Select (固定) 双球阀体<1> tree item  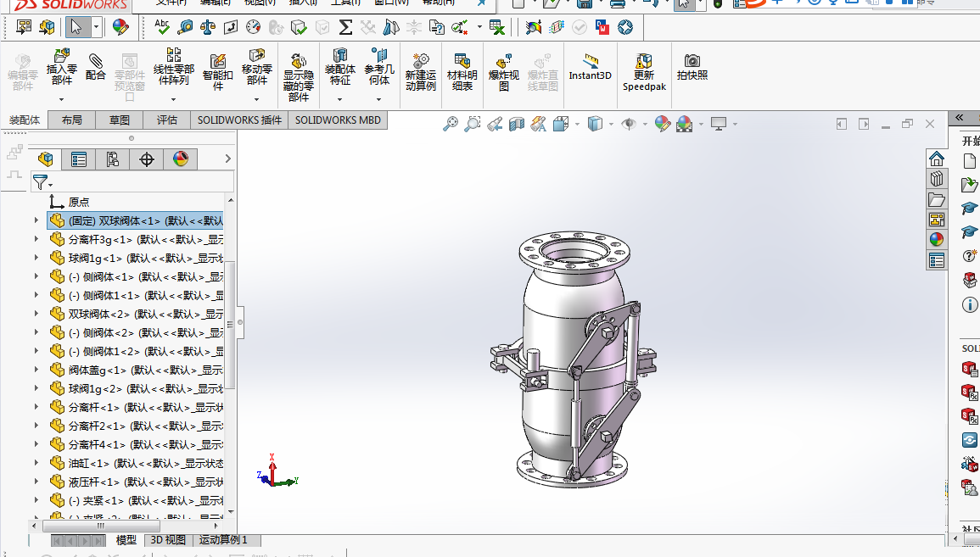tap(136, 220)
